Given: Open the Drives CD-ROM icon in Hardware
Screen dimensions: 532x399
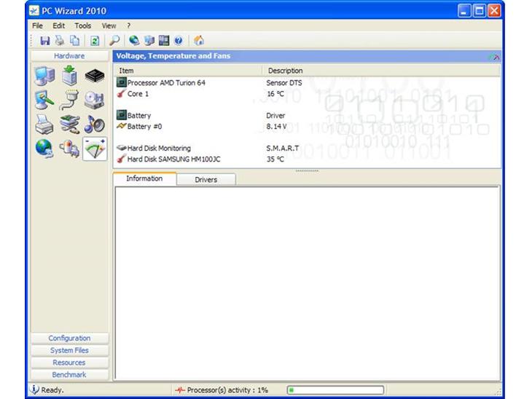Looking at the screenshot, I should click(x=94, y=100).
